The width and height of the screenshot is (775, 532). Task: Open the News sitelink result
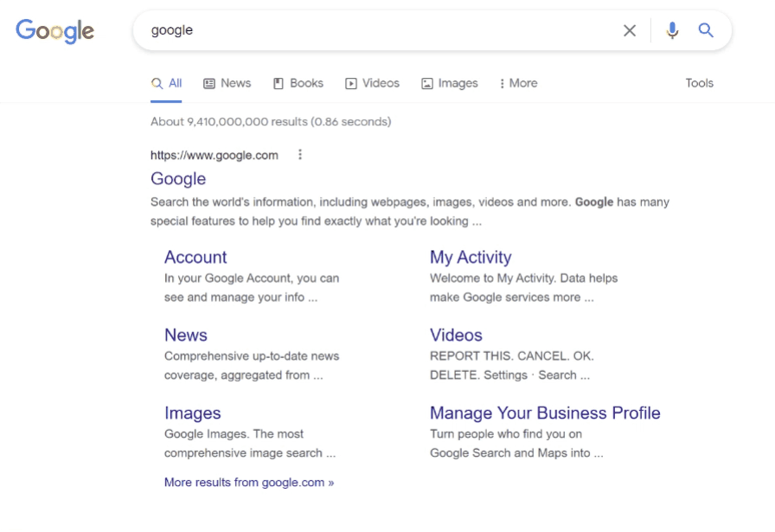[x=186, y=336]
